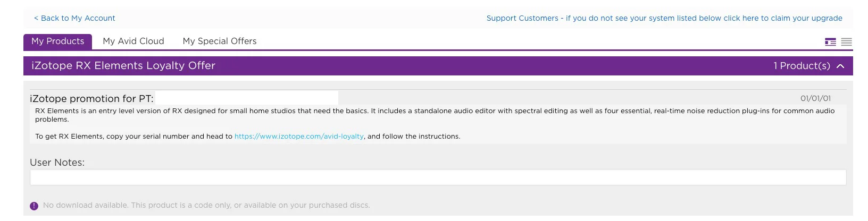Click the 'No download available' notice text
The height and width of the screenshot is (221, 868).
coord(206,205)
